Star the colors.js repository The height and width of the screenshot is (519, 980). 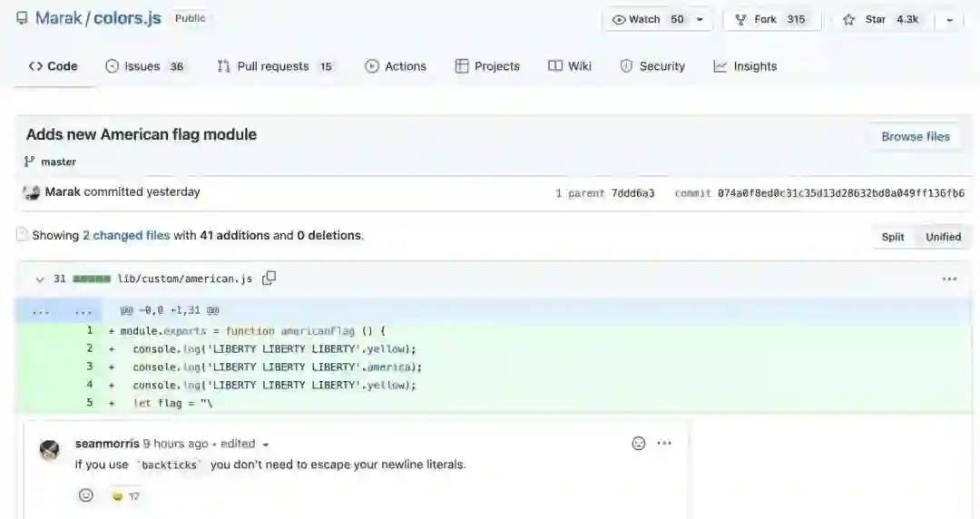pos(876,19)
